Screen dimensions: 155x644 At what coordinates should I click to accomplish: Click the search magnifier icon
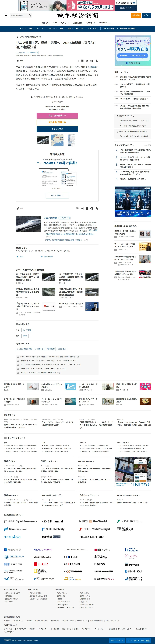pyautogui.click(x=30, y=15)
